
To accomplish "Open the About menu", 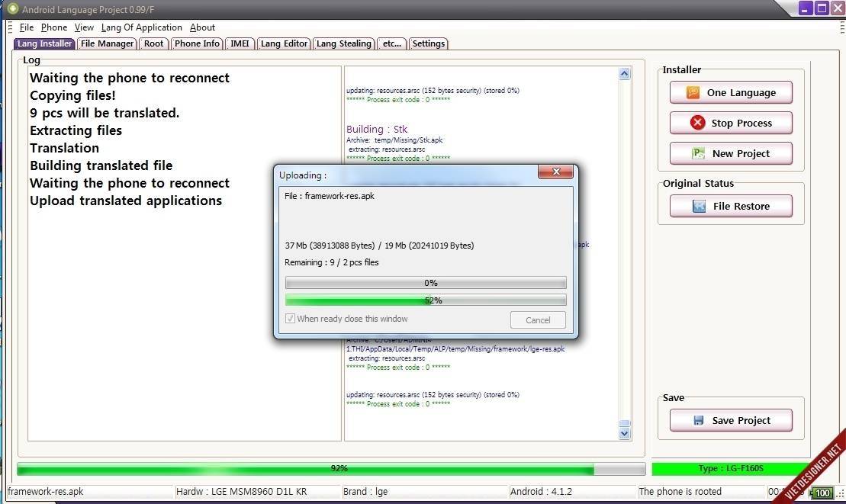I will pos(202,27).
